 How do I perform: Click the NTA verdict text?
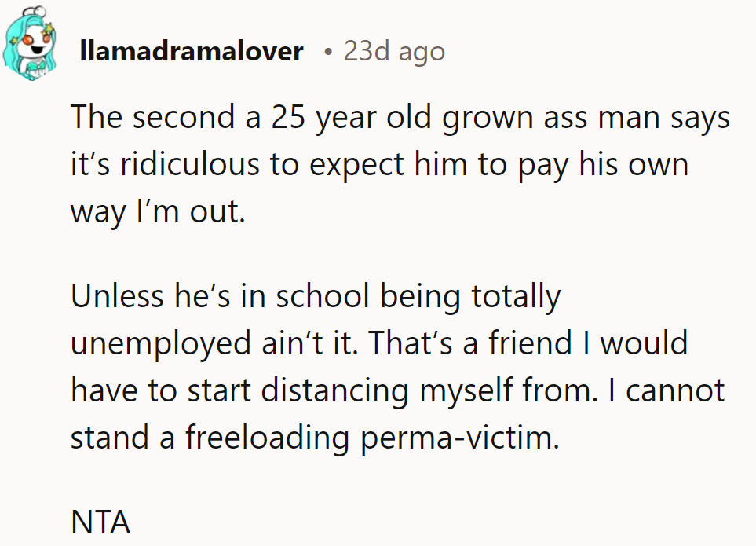point(100,522)
